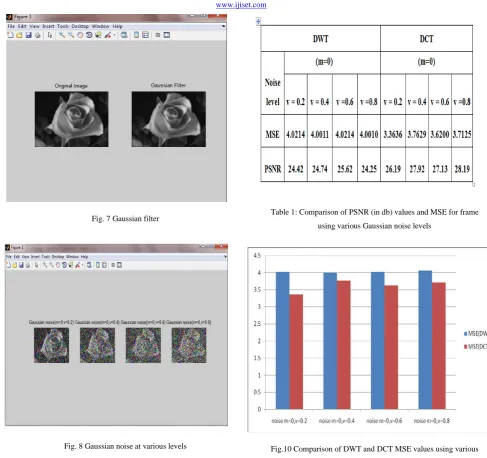Screen dimensions: 487x458
Task: Select the Pan hand tool in Figure 1
Action: click(x=58, y=265)
